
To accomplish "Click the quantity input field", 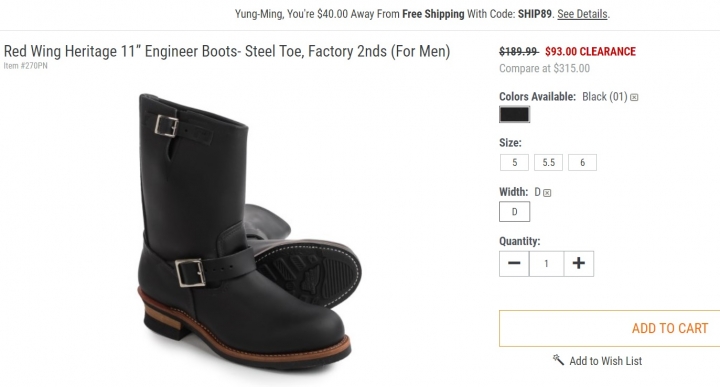I will pyautogui.click(x=546, y=264).
